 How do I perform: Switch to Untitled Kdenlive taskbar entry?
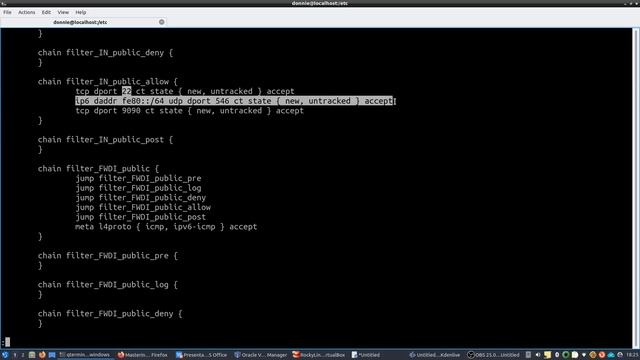[x=435, y=355]
